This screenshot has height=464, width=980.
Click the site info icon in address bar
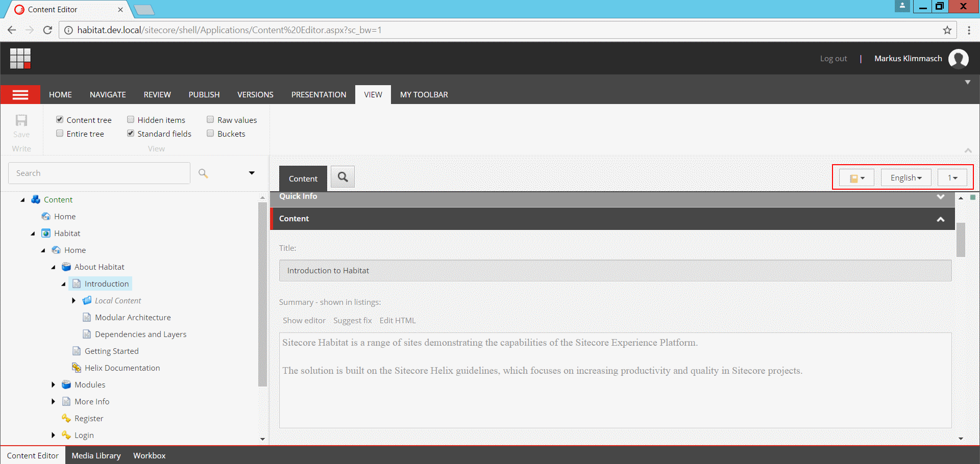coord(68,30)
